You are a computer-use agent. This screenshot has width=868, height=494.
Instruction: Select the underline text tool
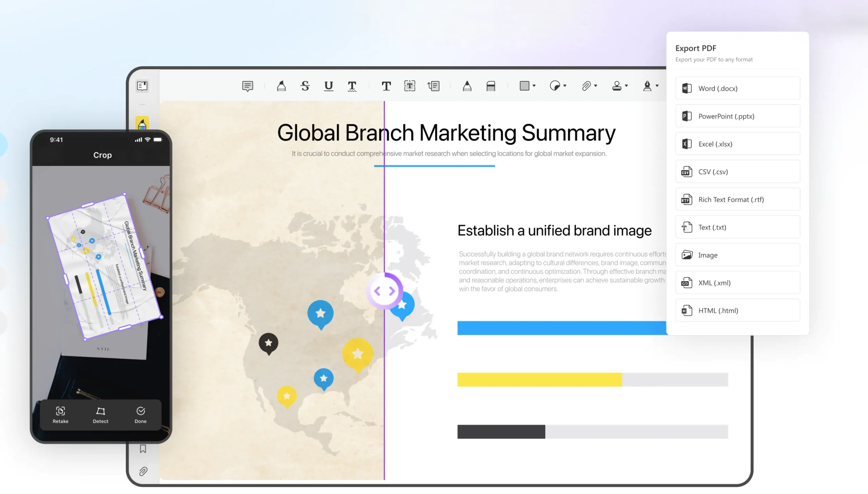[x=328, y=86]
